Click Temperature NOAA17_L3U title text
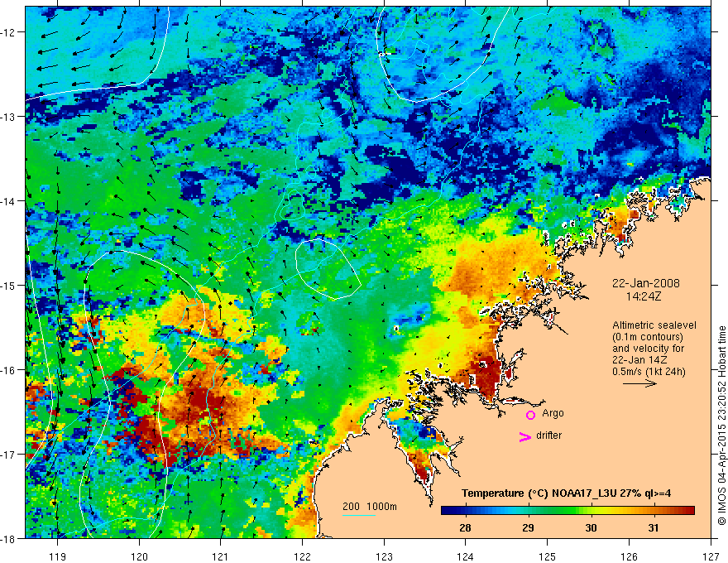Viewport: 728px width, 563px height. 566,493
